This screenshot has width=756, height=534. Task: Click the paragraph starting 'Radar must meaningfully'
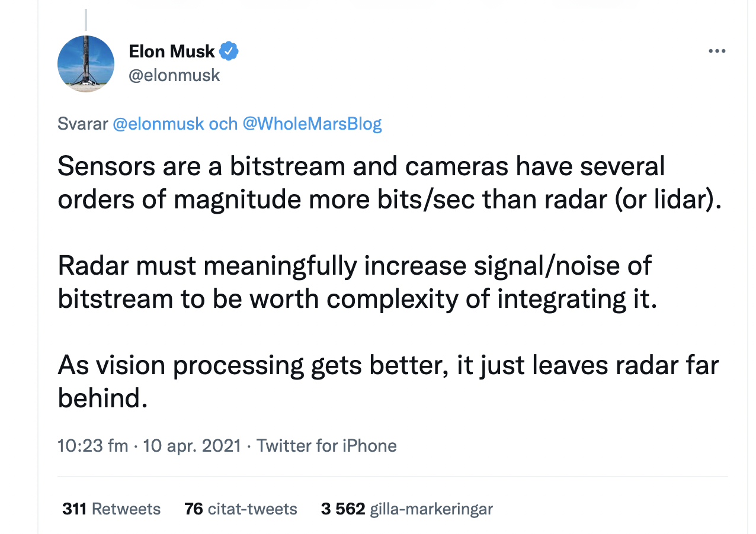(358, 282)
